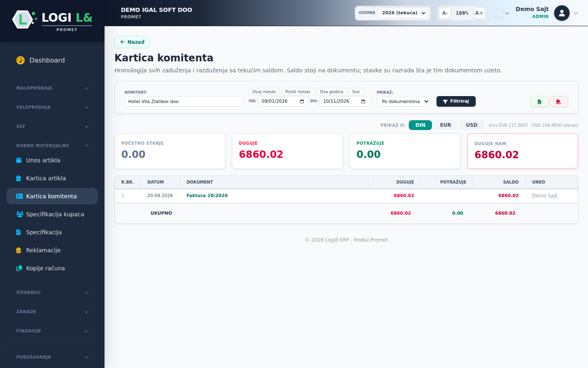Open the calendar picker for OD date
Image resolution: width=588 pixels, height=368 pixels.
click(302, 101)
